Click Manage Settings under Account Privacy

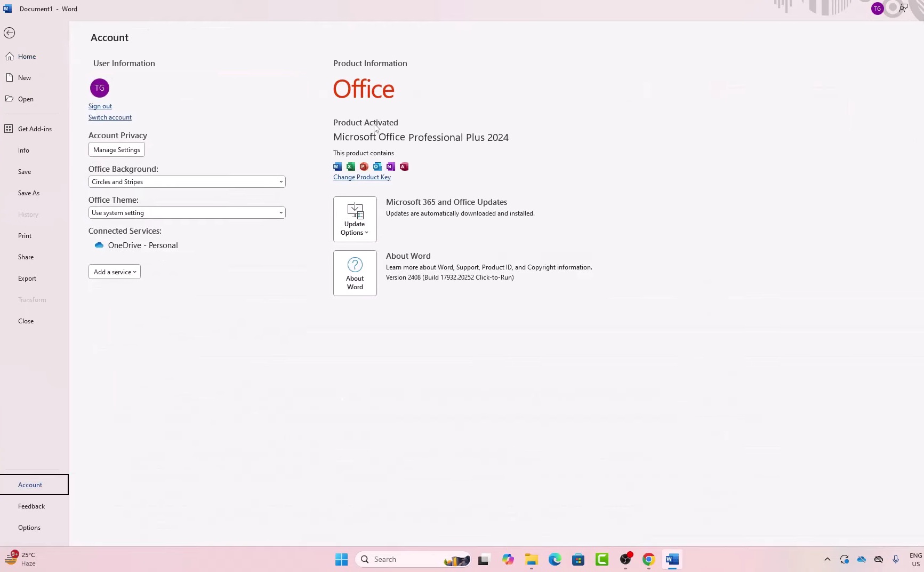[x=117, y=150]
